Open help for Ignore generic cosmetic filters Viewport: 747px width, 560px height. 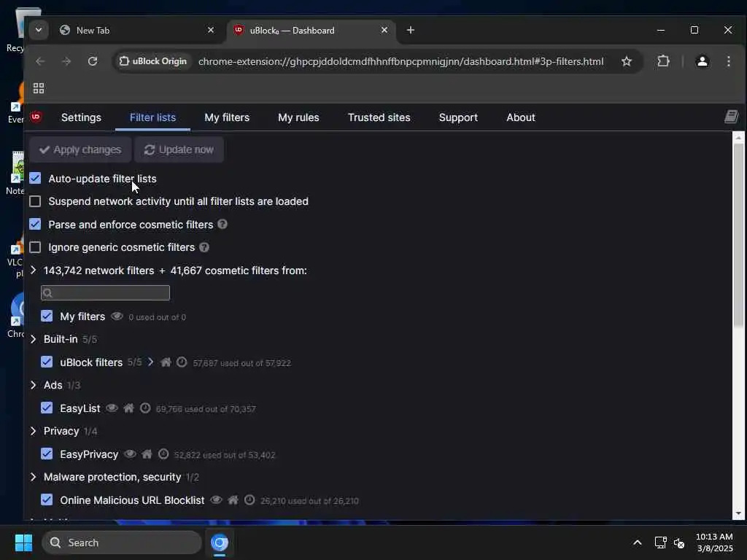click(204, 247)
